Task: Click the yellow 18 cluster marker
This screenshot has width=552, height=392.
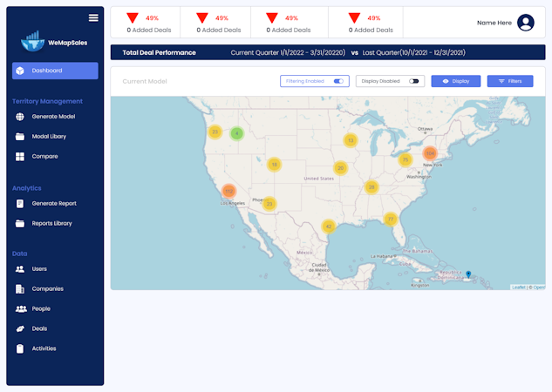Action: pos(274,165)
